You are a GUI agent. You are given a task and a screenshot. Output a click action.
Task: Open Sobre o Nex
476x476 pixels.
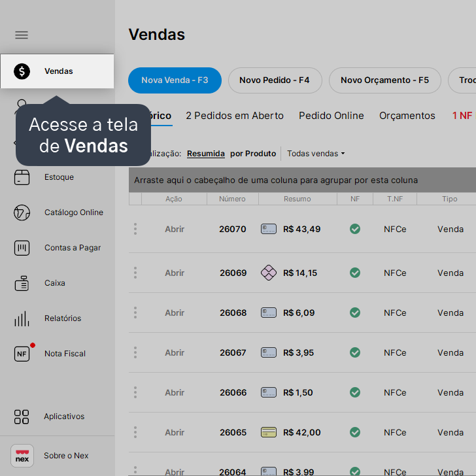(x=66, y=456)
